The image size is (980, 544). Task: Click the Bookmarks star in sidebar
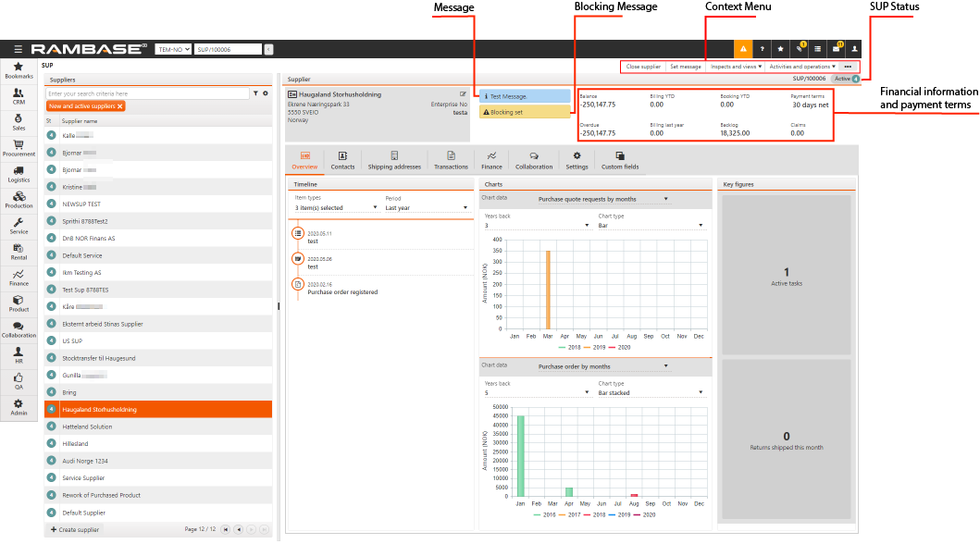click(19, 68)
